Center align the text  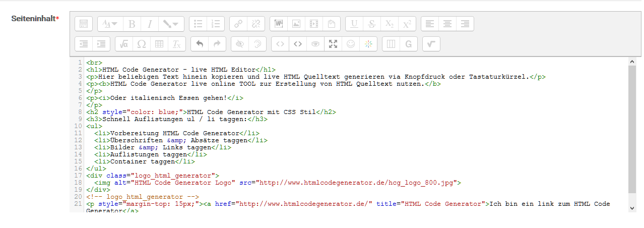coord(447,24)
